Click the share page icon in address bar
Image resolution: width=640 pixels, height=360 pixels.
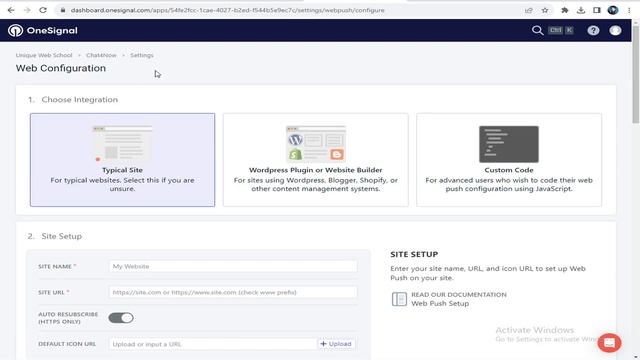(529, 10)
